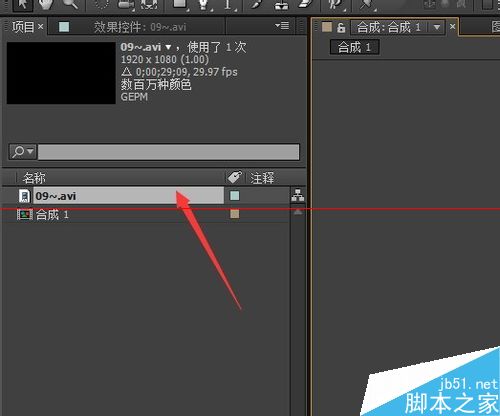Viewport: 500px width, 416px height.
Task: Select the Type text tool
Action: [228, 5]
